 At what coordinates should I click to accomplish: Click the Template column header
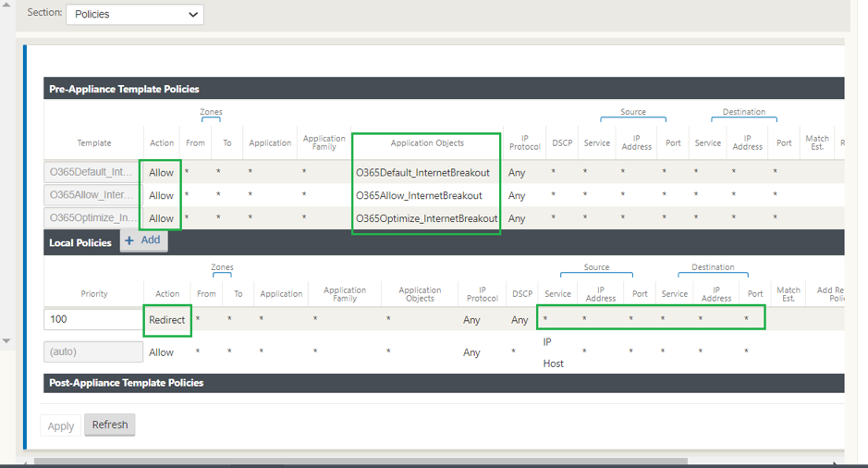94,142
